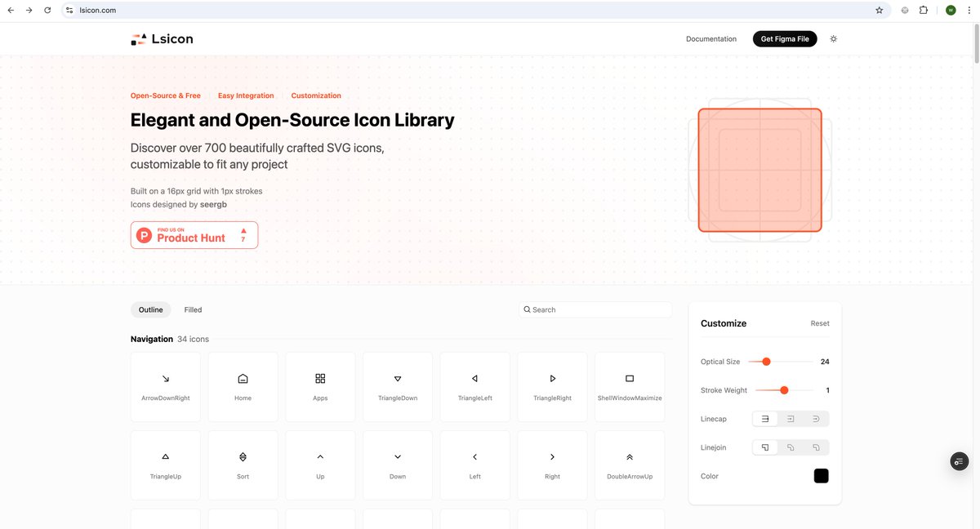Click the Easy Integration tagline
The image size is (980, 529).
coord(246,96)
